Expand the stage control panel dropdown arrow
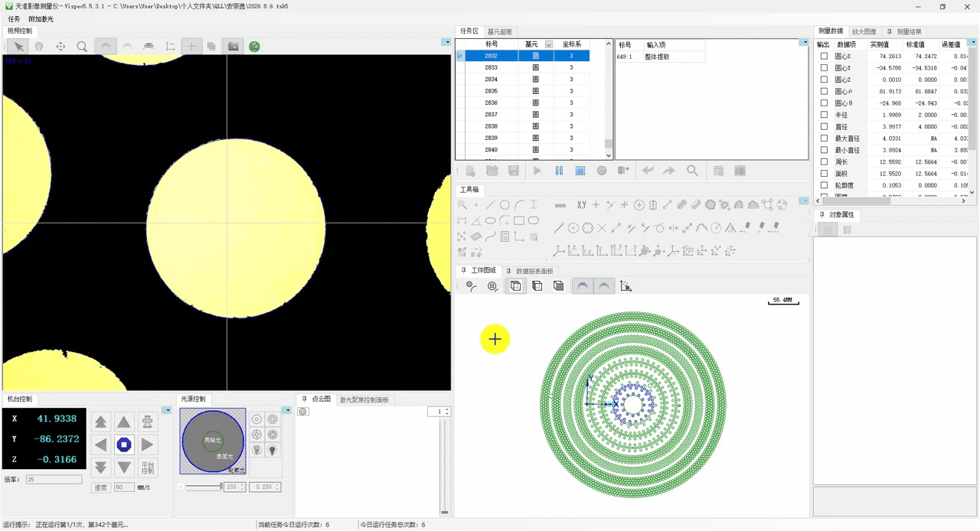This screenshot has width=980, height=531. (x=167, y=411)
